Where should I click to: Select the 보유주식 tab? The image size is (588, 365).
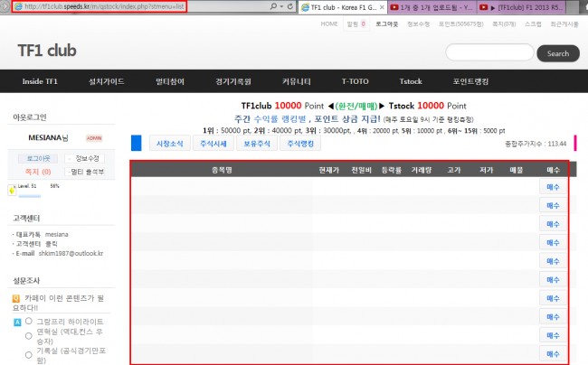tap(257, 144)
